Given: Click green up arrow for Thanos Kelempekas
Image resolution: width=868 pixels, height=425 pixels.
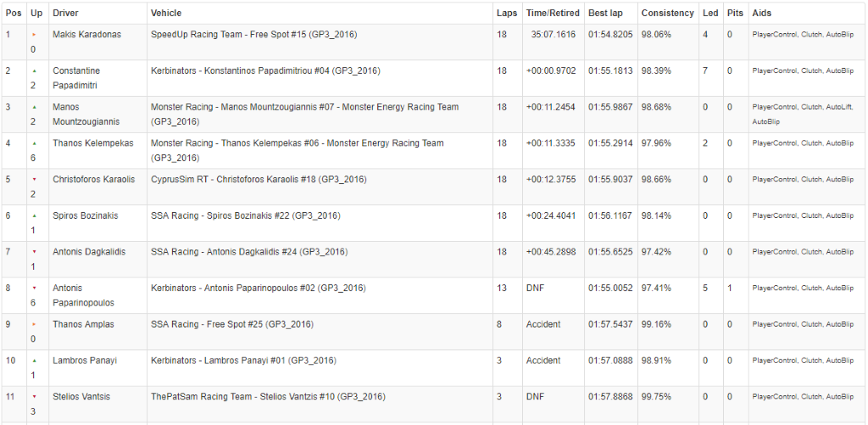Looking at the screenshot, I should [34, 143].
